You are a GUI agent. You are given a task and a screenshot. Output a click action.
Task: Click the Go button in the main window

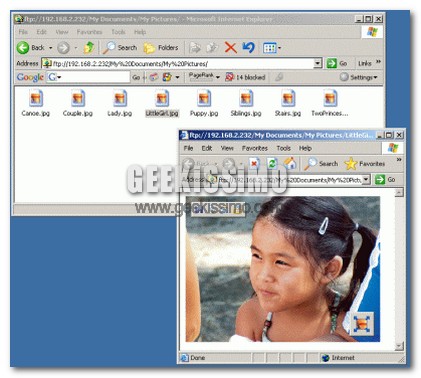(x=337, y=63)
